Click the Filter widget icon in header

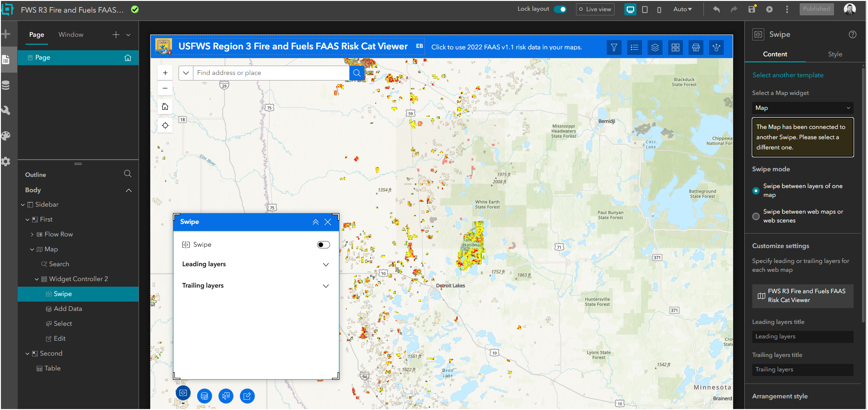(614, 47)
